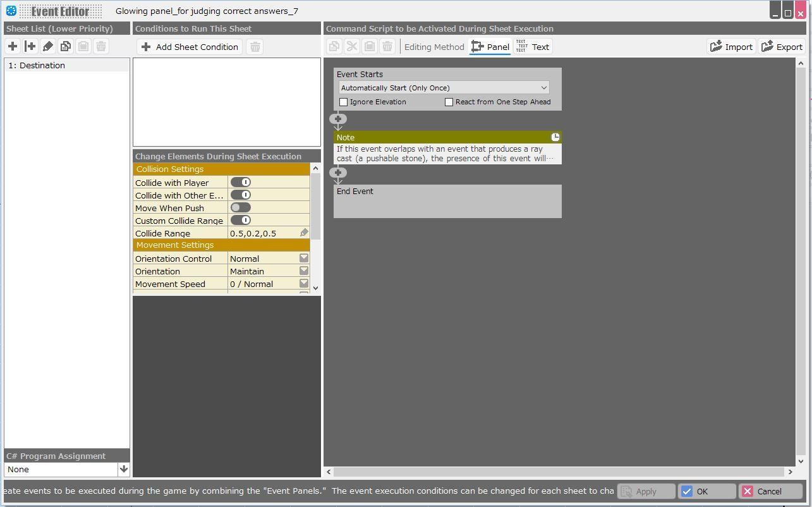
Task: Enable Move When Push switch
Action: coord(241,207)
